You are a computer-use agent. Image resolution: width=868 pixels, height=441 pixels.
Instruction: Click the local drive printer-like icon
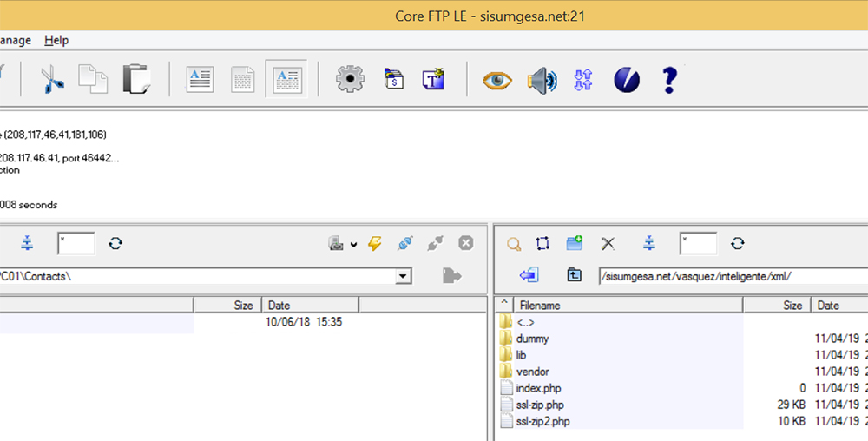pos(336,243)
